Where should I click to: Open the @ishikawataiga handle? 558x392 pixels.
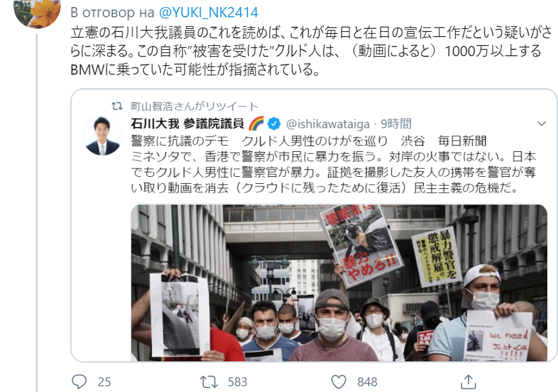point(328,124)
